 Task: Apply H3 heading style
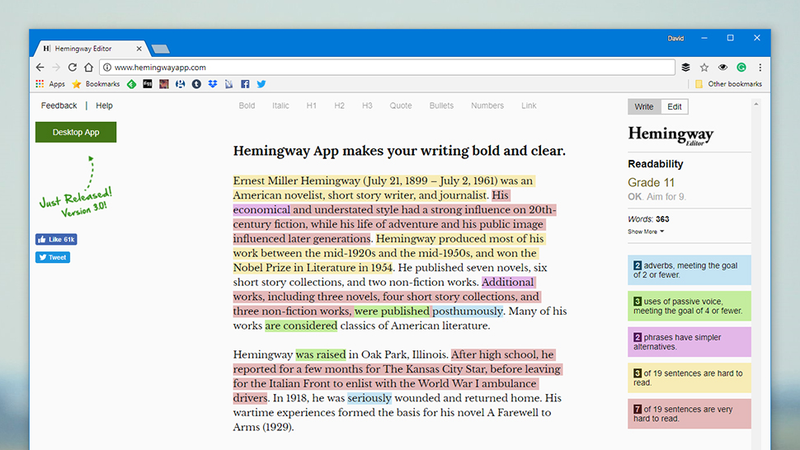(x=367, y=106)
